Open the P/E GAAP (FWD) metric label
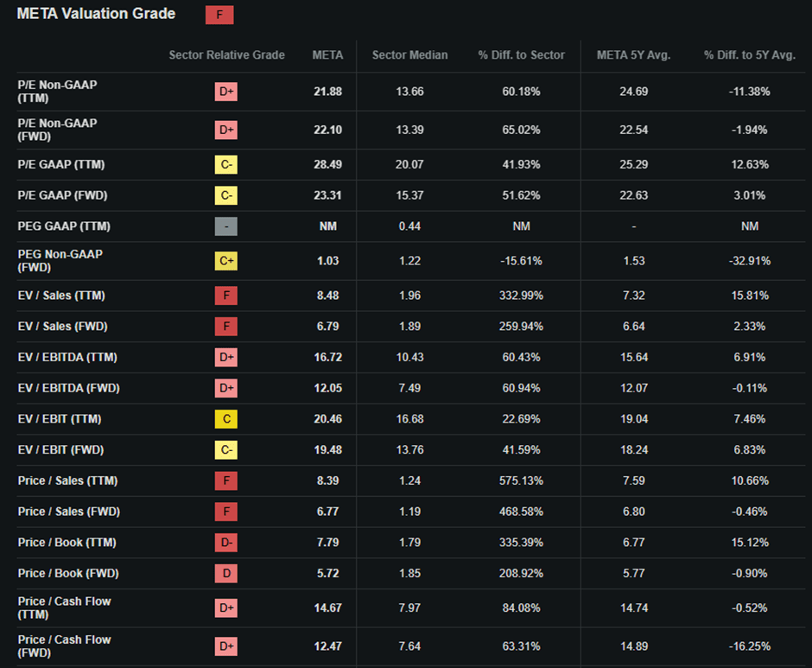 [63, 195]
